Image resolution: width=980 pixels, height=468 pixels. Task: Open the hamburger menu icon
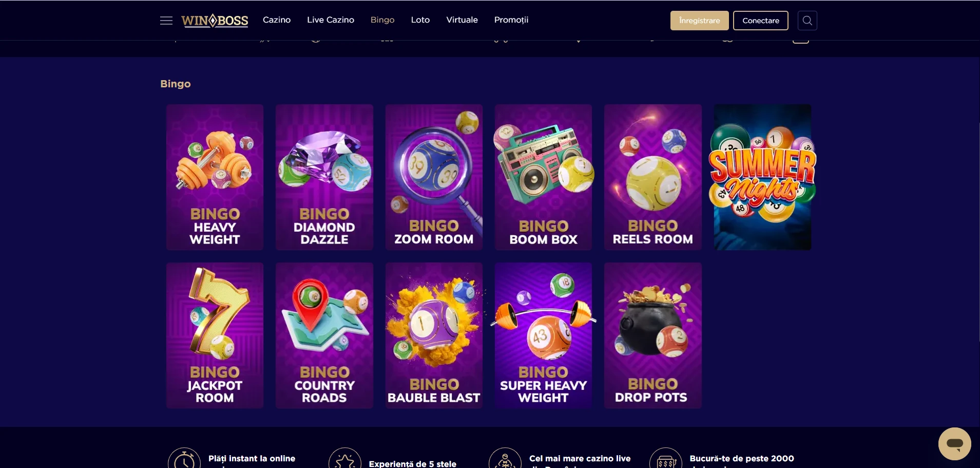pyautogui.click(x=166, y=21)
